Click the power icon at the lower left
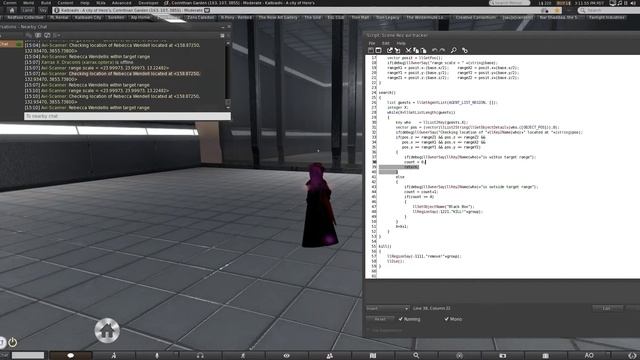This screenshot has width=640, height=360. (13, 342)
